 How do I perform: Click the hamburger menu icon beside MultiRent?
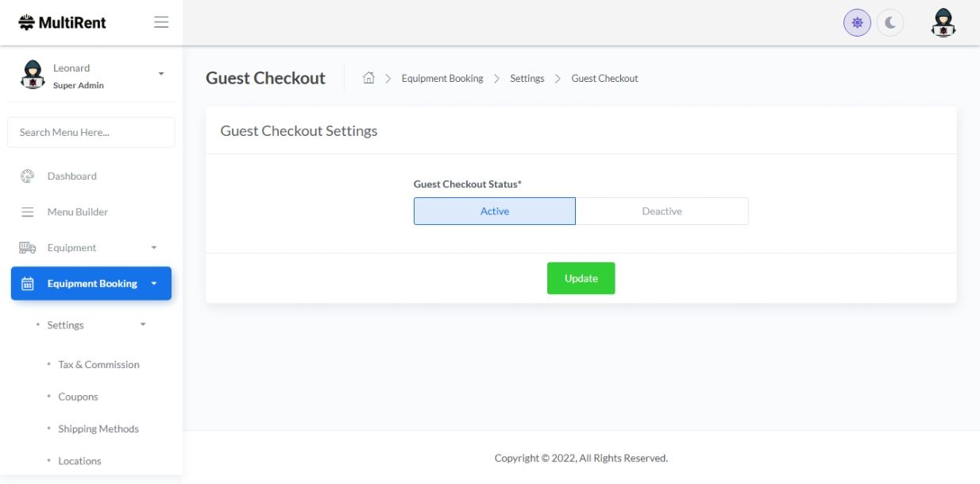tap(161, 22)
